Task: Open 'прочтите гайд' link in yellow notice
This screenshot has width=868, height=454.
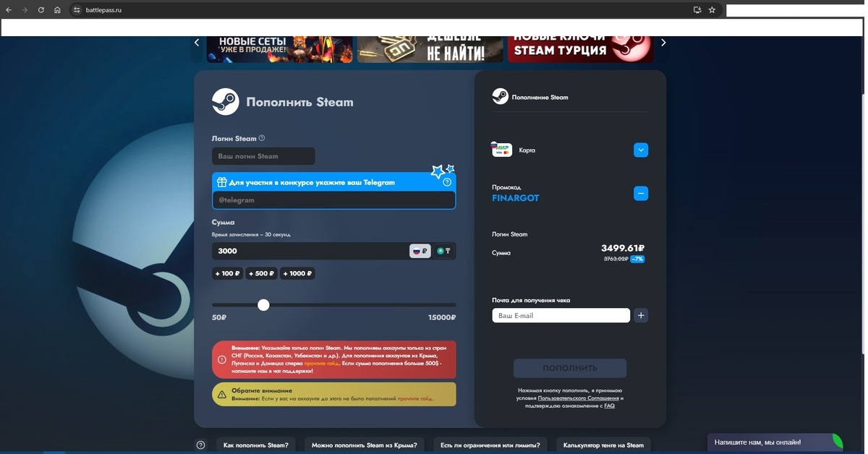Action: 414,398
